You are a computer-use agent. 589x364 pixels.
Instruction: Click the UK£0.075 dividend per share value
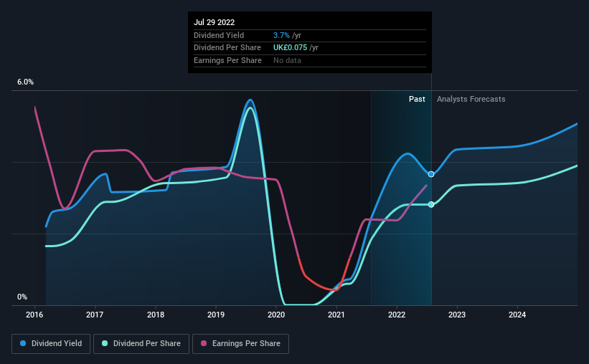coord(290,48)
